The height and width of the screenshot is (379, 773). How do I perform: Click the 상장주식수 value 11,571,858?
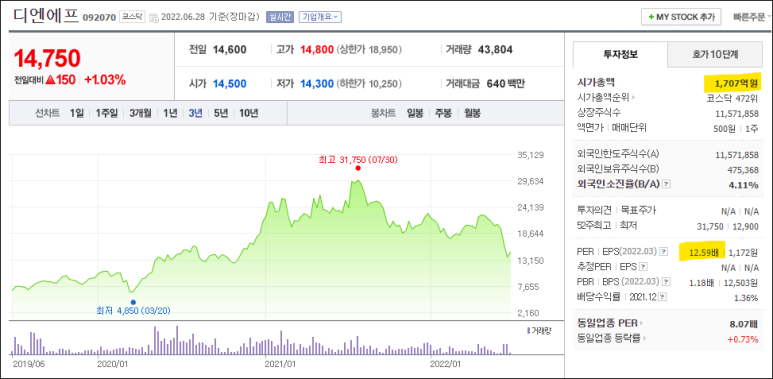tap(737, 113)
